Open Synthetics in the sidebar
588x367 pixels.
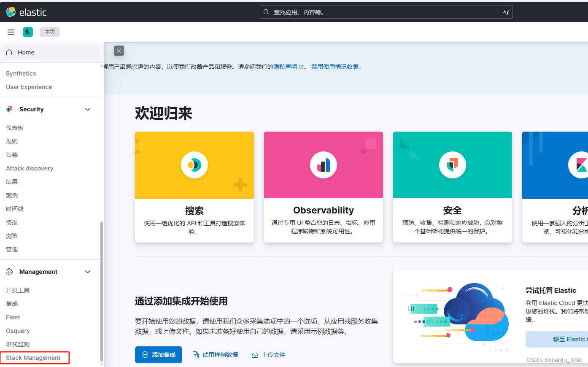[x=21, y=73]
